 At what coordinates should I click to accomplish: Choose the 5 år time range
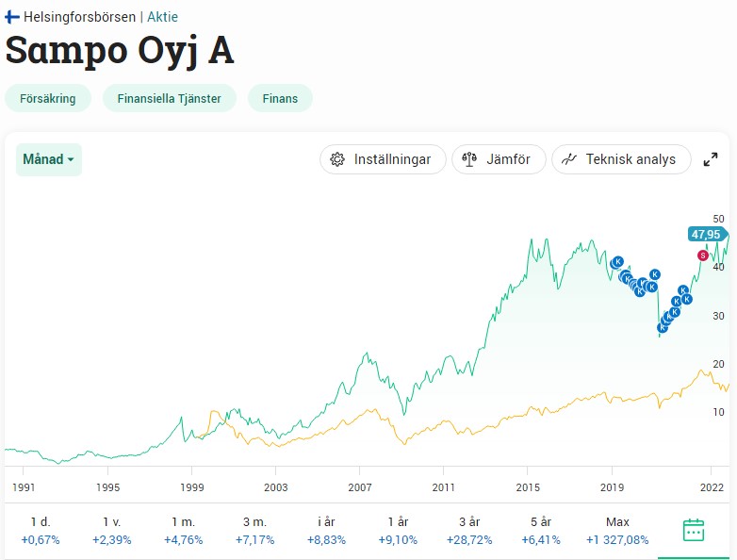541,531
